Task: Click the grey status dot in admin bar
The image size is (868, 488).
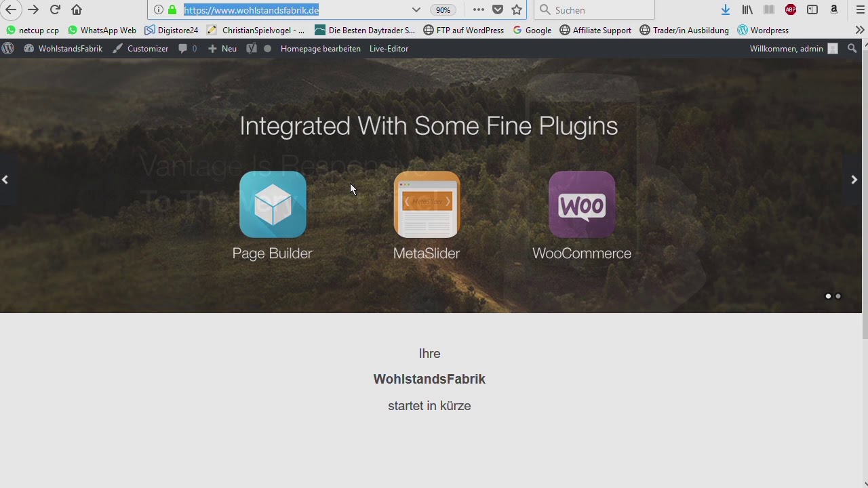Action: pyautogui.click(x=268, y=49)
